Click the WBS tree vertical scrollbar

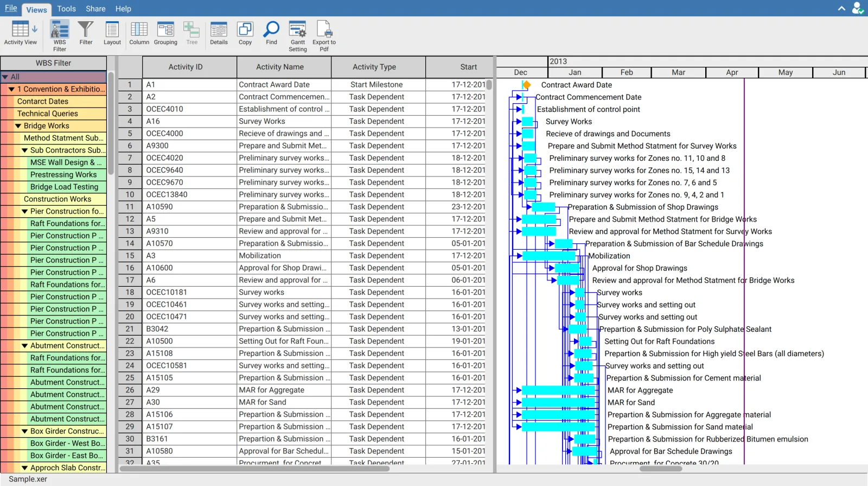pyautogui.click(x=111, y=123)
